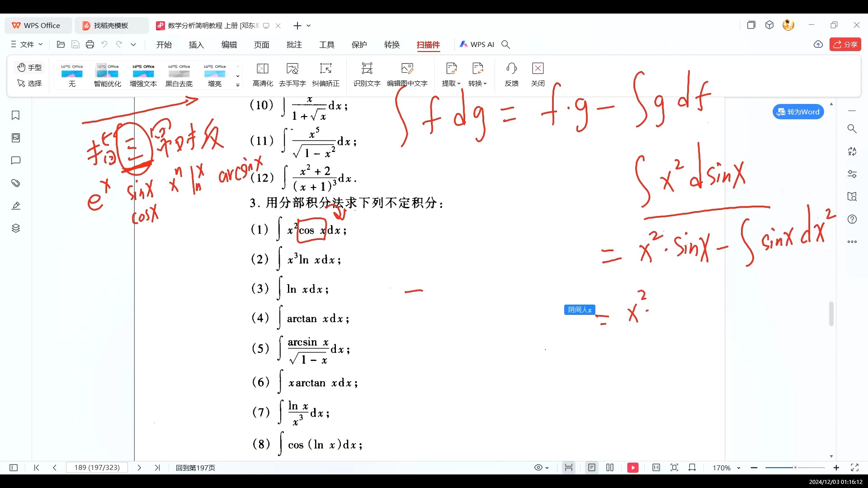This screenshot has height=488, width=868.
Task: Switch to the 批注 annotation tab
Action: pyautogui.click(x=294, y=44)
